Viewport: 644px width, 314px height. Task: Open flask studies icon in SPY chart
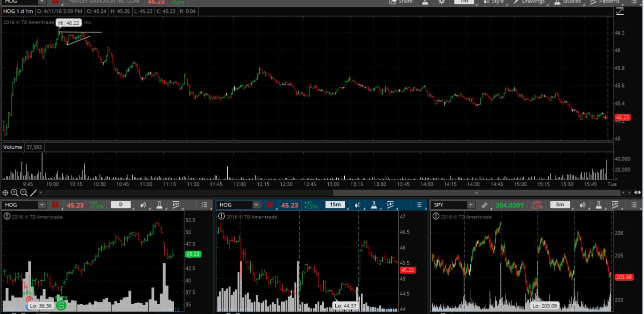pyautogui.click(x=598, y=205)
